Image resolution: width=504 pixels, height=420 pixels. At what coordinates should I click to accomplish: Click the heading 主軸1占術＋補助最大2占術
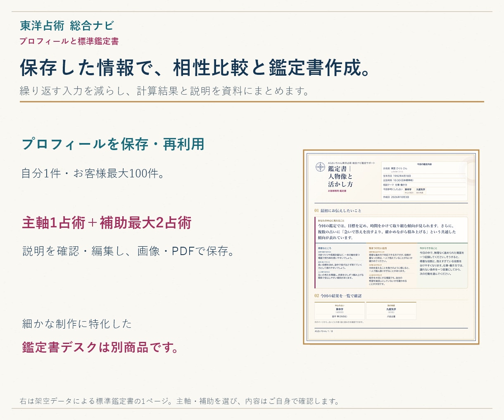click(107, 223)
